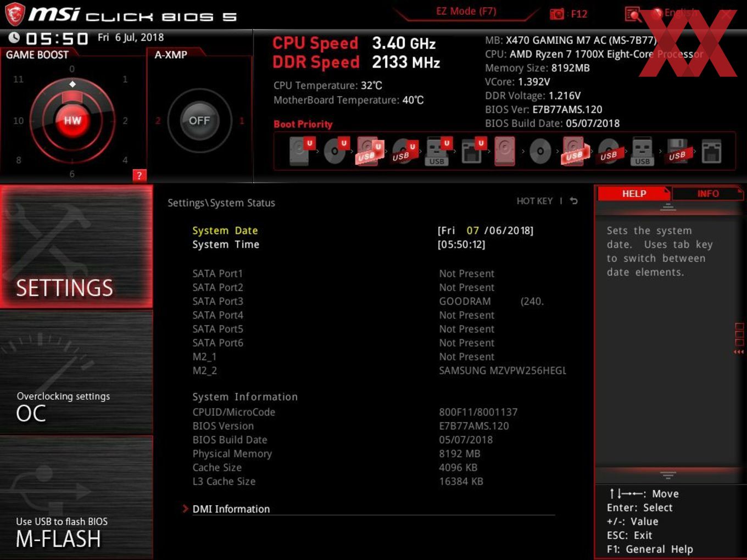
Task: Click the day value 07 in System Date
Action: coord(472,231)
